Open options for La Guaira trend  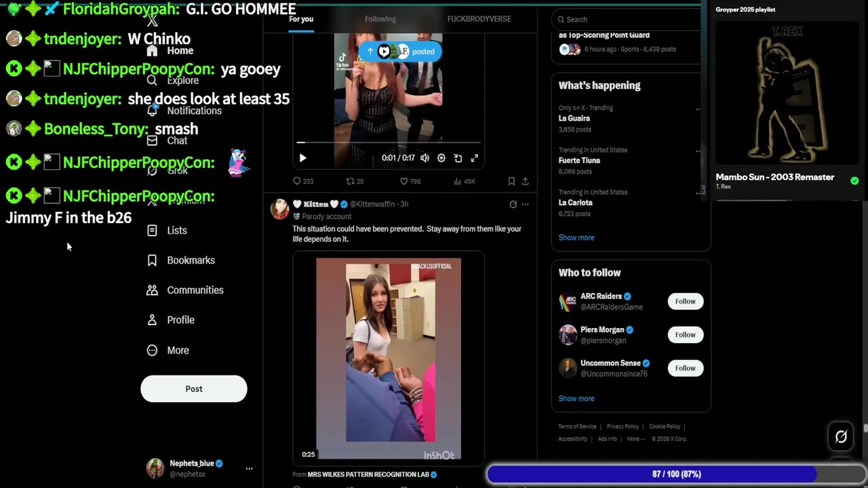(x=698, y=108)
